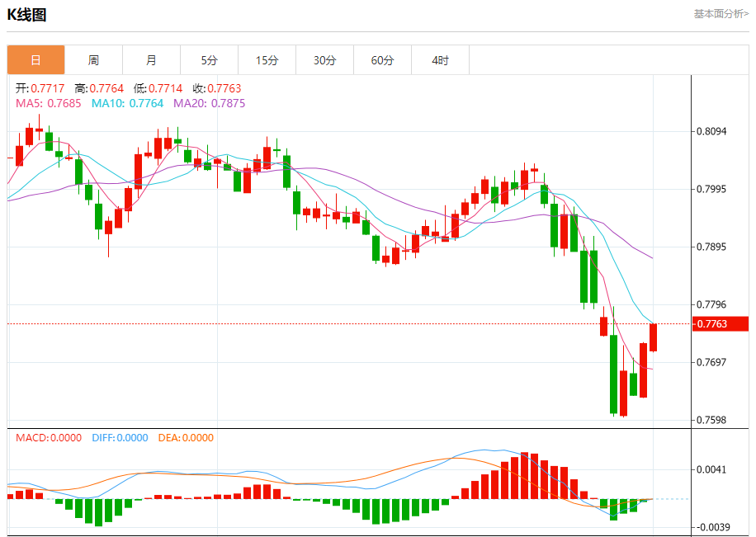
Task: Show the 30分 chart tab
Action: click(324, 60)
